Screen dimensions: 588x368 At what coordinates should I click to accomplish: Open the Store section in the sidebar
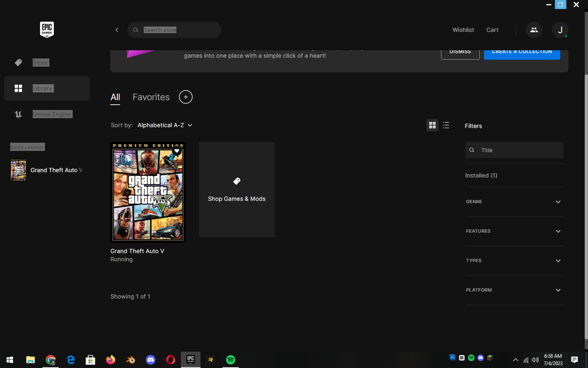pyautogui.click(x=47, y=63)
